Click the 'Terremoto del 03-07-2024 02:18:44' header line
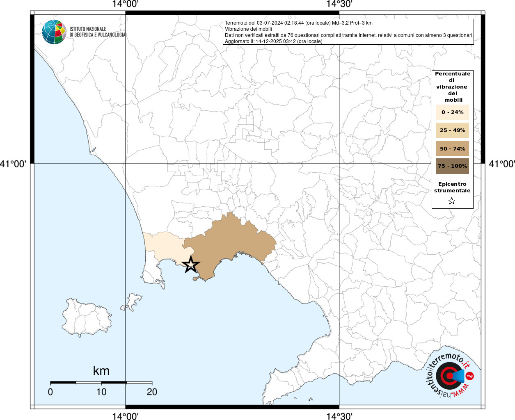Screen dimensions: 515x420 click(x=299, y=23)
